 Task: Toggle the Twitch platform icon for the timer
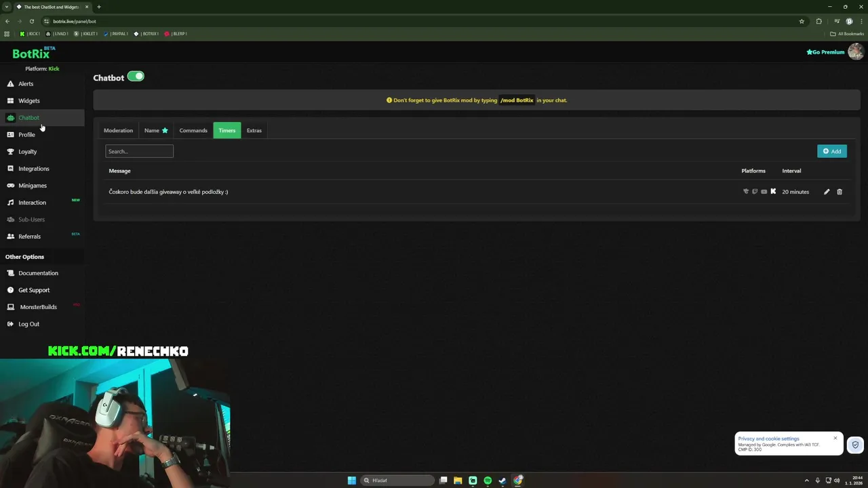pos(755,192)
